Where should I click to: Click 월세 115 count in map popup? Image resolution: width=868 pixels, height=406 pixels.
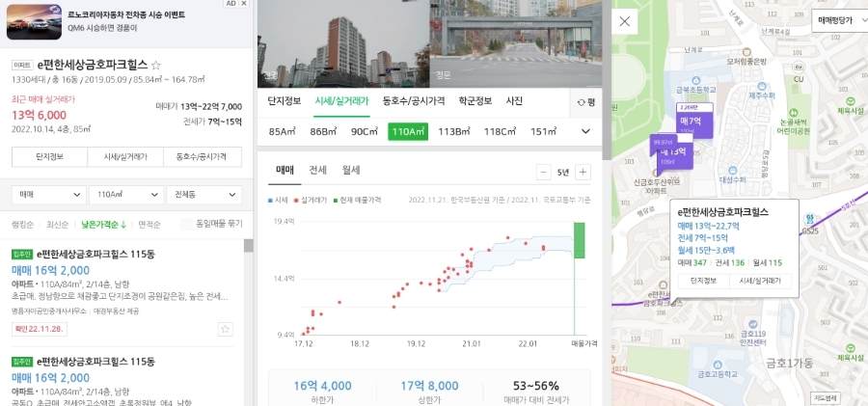pos(767,262)
